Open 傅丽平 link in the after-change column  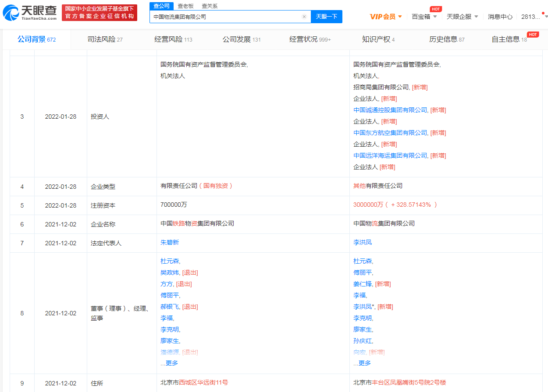point(363,272)
